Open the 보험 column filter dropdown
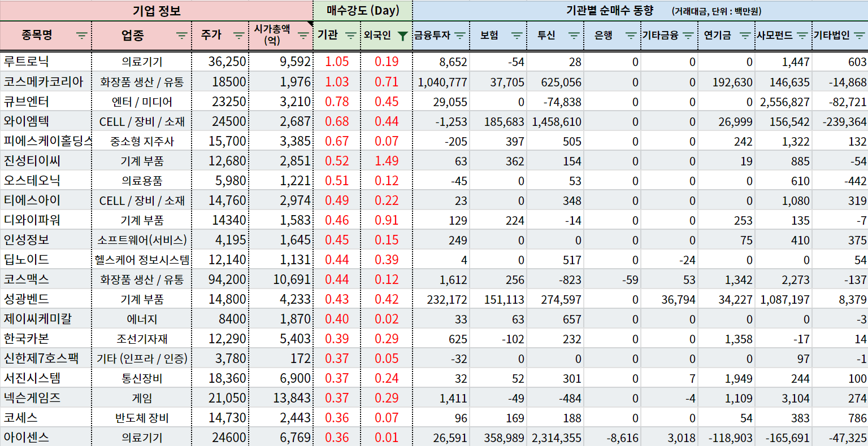The image size is (868, 446). [x=517, y=36]
